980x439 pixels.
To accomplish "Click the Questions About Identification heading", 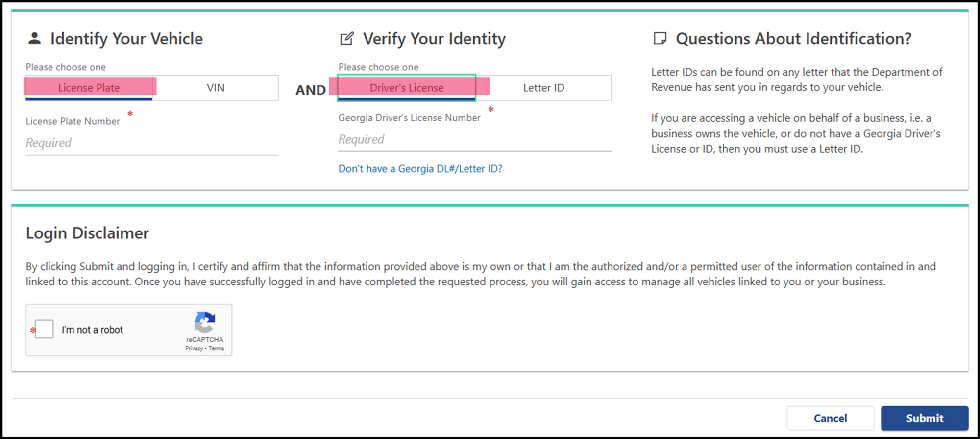I will [794, 39].
